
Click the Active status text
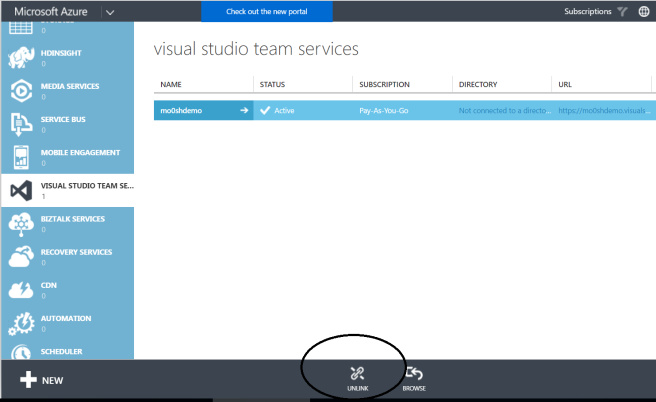284,110
